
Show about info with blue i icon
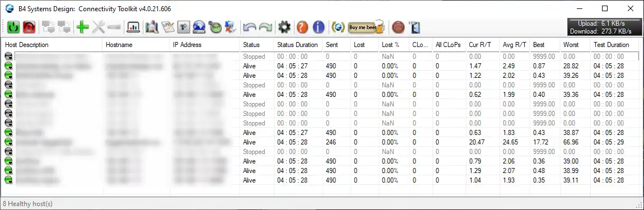(x=319, y=27)
